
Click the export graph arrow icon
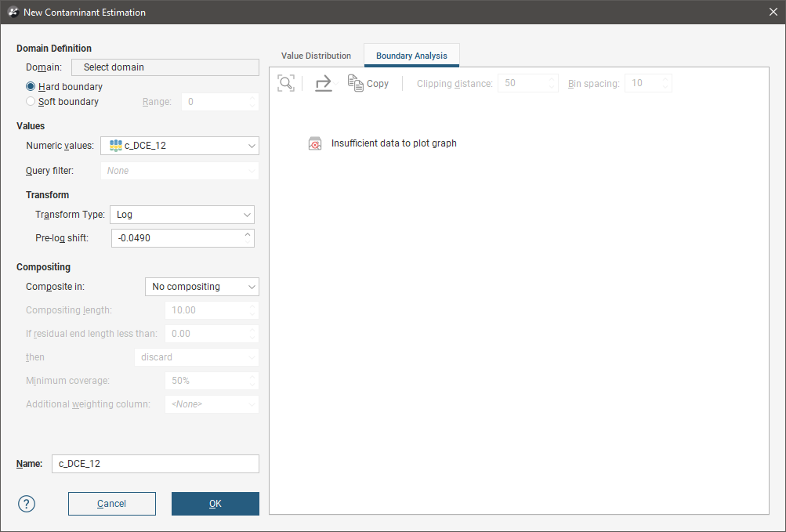tap(324, 83)
